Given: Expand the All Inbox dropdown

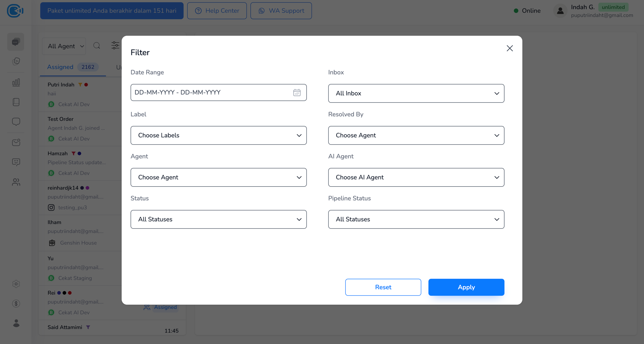Looking at the screenshot, I should click(x=416, y=93).
